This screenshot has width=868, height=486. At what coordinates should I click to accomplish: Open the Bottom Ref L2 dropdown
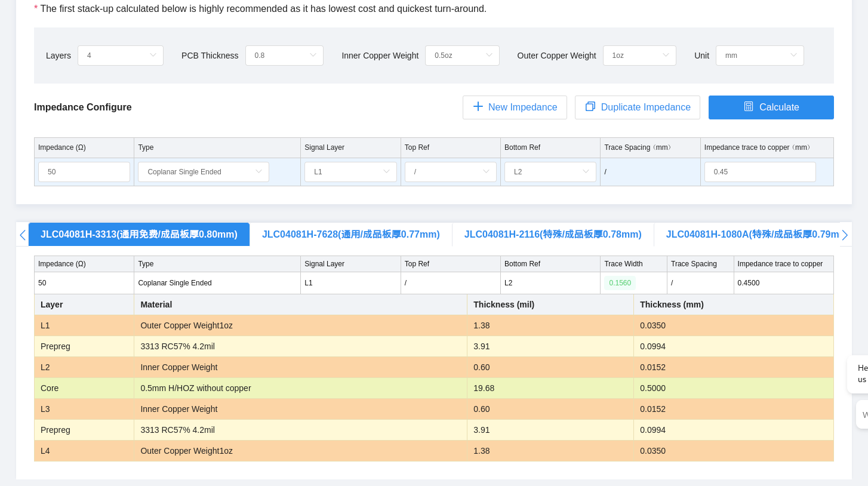[x=550, y=172]
